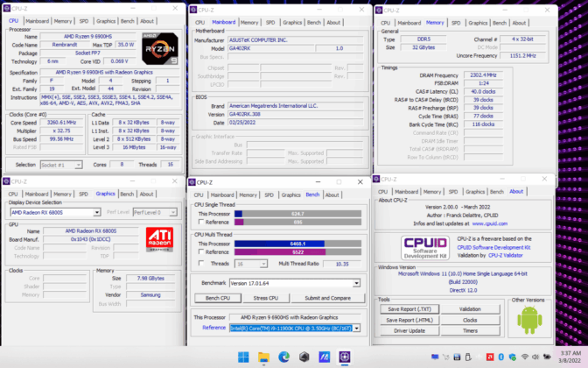This screenshot has width=588, height=368.
Task: Open the www.cpuid.com link
Action: [490, 223]
